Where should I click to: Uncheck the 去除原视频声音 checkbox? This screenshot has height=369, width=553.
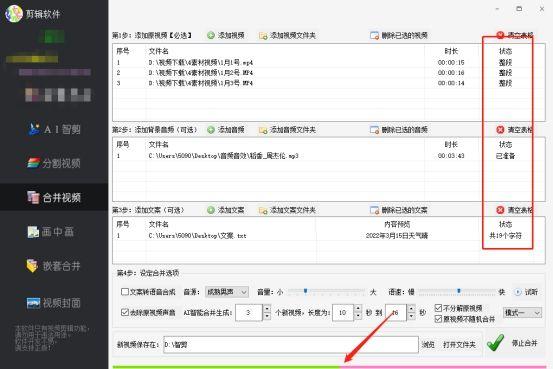tap(124, 312)
